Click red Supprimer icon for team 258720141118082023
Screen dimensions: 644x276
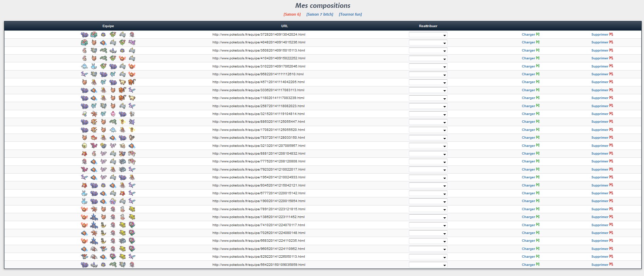(x=611, y=106)
